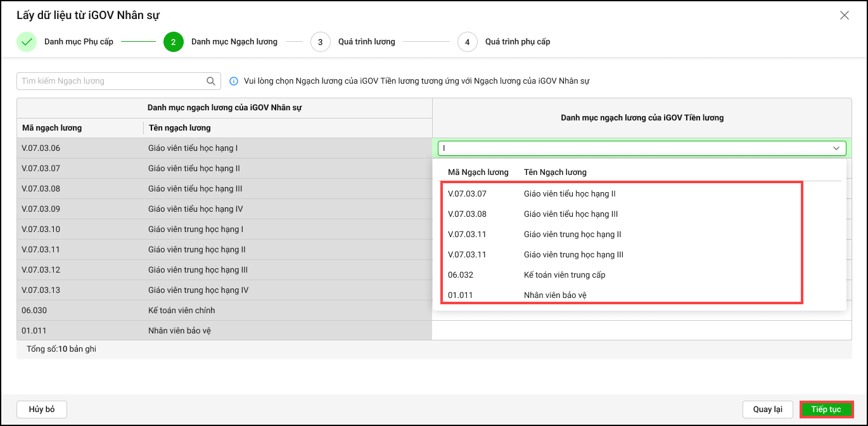Expand the Ngạch lương dropdown arrow

coord(836,148)
